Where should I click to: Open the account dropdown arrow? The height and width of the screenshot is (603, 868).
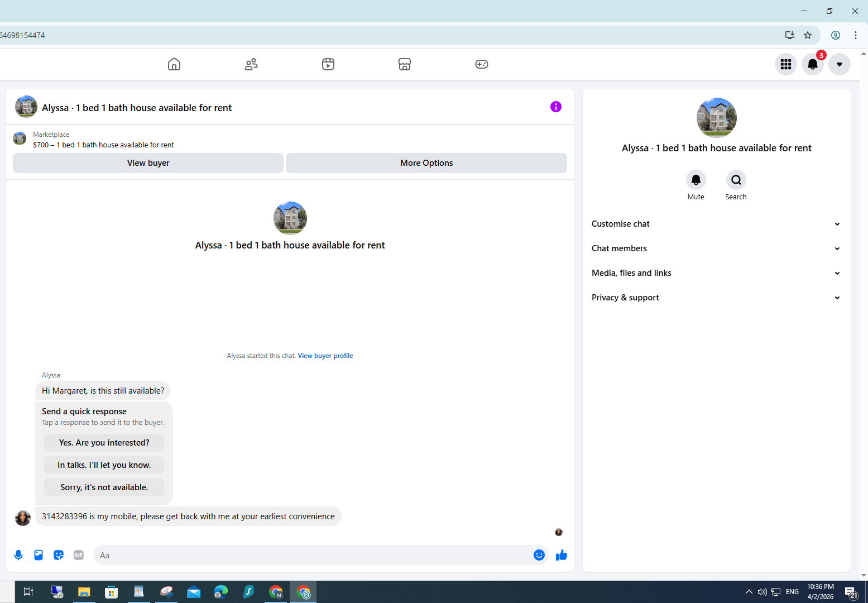click(840, 64)
